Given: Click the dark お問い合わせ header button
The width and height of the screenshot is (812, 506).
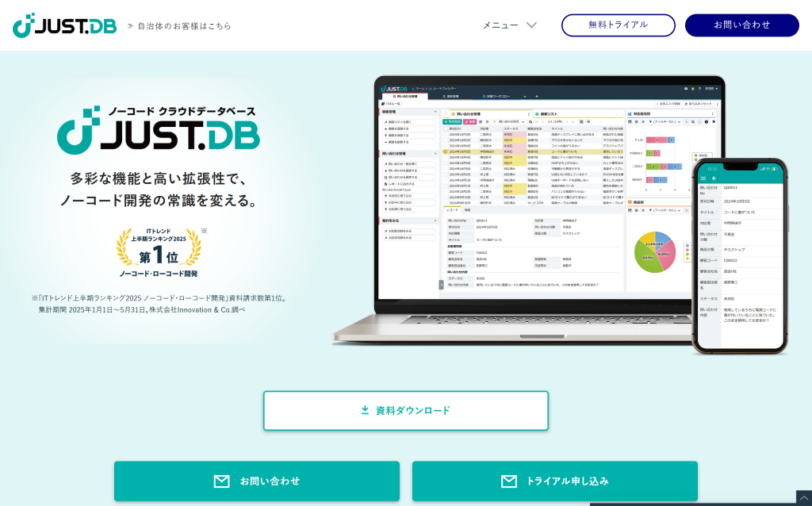Looking at the screenshot, I should pos(741,25).
